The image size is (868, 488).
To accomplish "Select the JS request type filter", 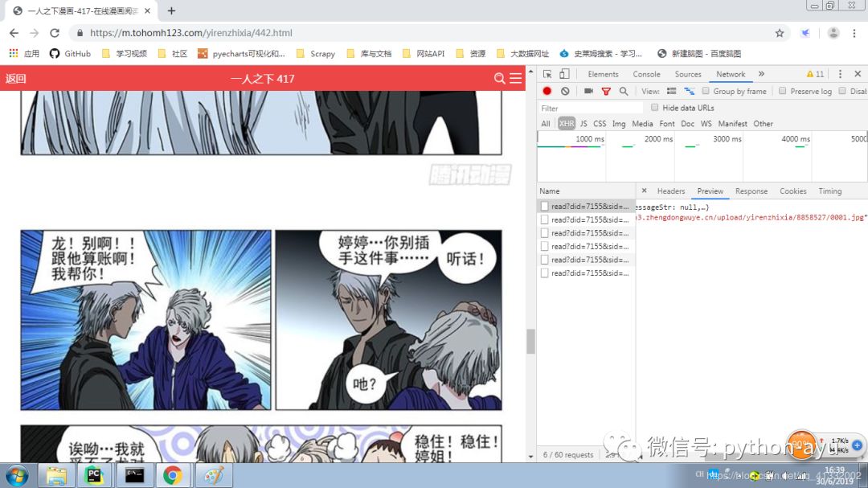I will 583,124.
